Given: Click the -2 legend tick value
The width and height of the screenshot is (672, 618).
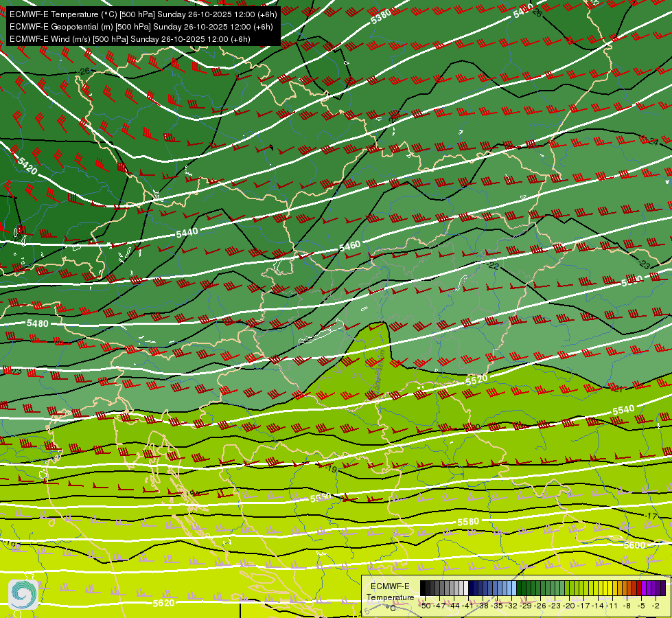Looking at the screenshot, I should pyautogui.click(x=656, y=606).
